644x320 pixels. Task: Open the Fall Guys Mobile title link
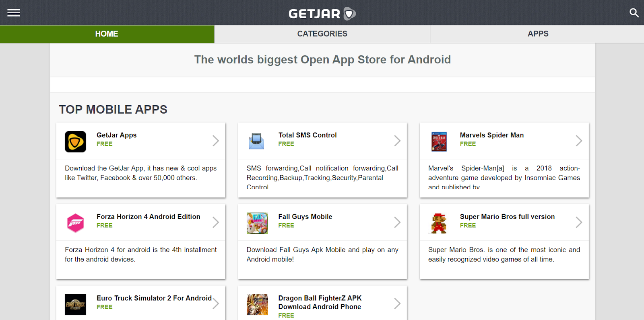click(305, 216)
